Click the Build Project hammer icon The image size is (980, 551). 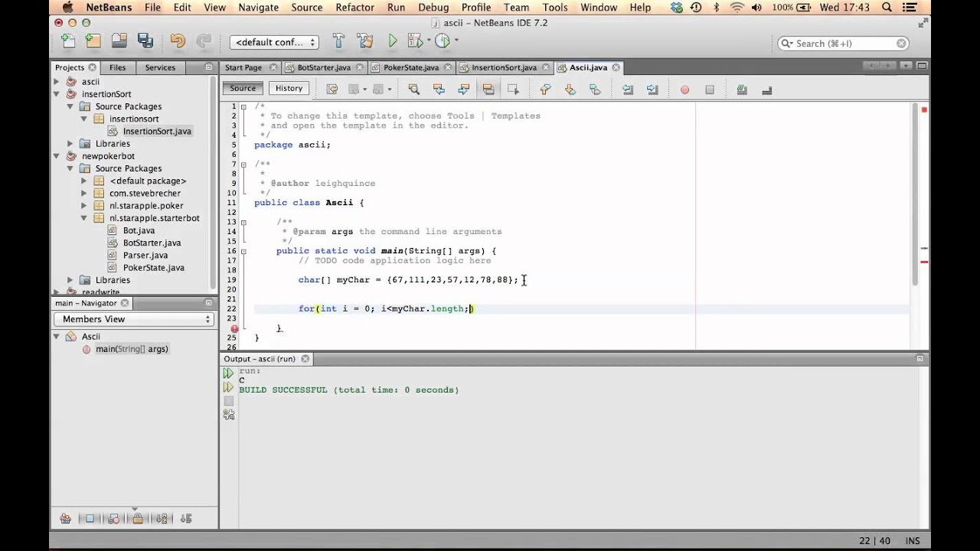click(x=339, y=41)
